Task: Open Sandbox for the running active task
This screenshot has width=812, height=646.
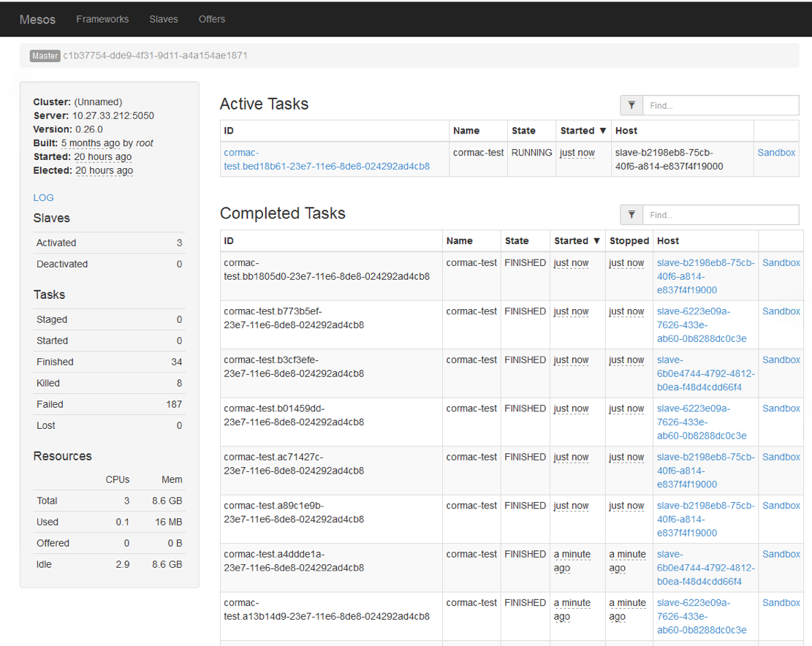Action: [x=776, y=153]
